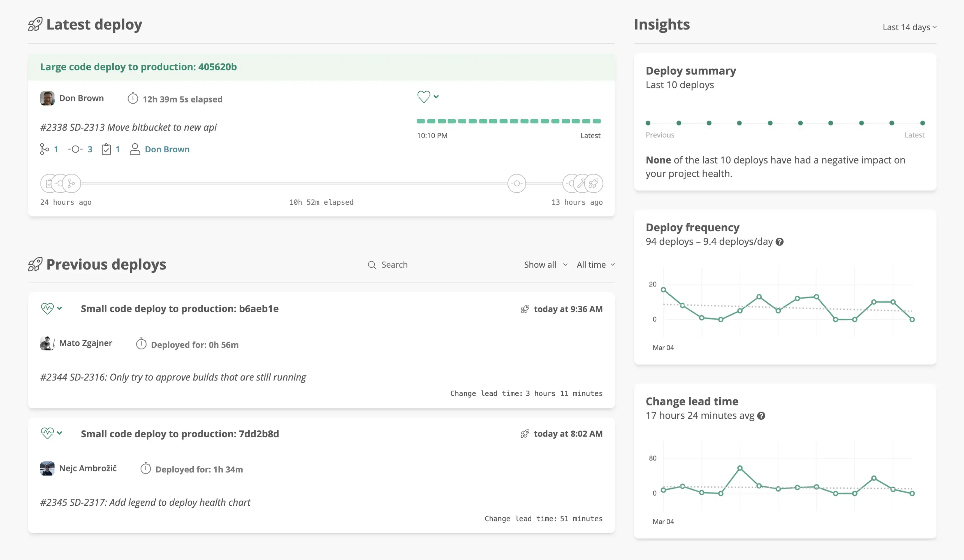Viewport: 964px width, 560px height.
Task: Click the stopwatch icon next to 12h 39m elapsed
Action: point(133,98)
